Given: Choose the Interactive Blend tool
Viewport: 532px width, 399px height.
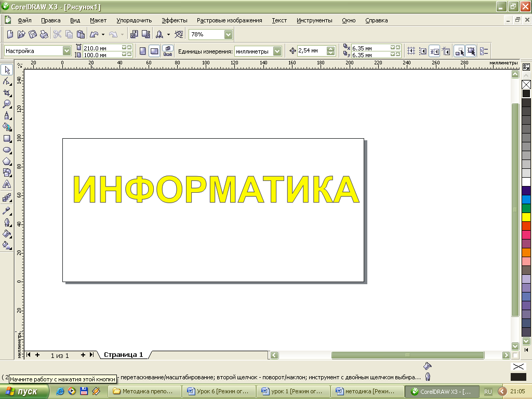Looking at the screenshot, I should point(7,198).
